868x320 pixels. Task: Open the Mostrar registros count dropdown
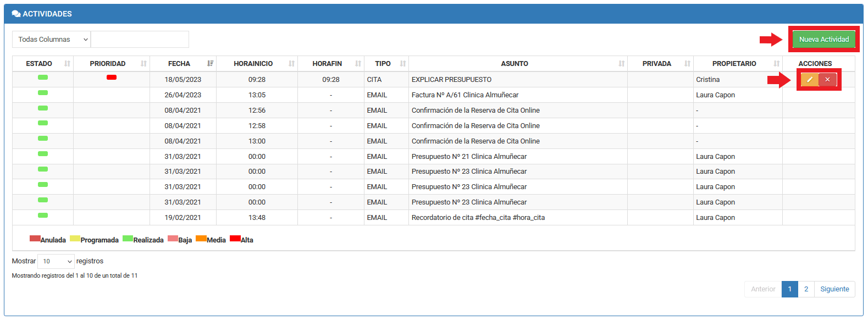[56, 261]
